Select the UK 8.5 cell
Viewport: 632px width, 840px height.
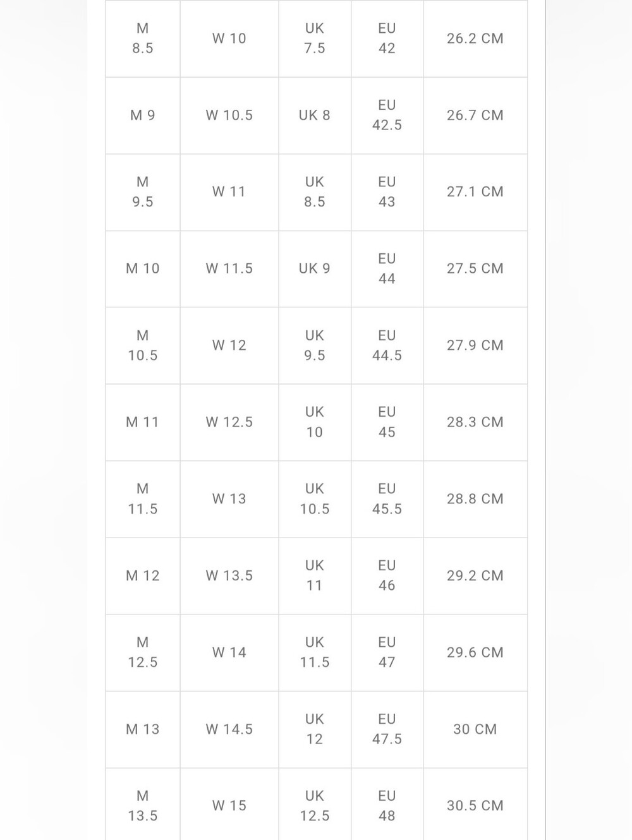click(x=315, y=192)
